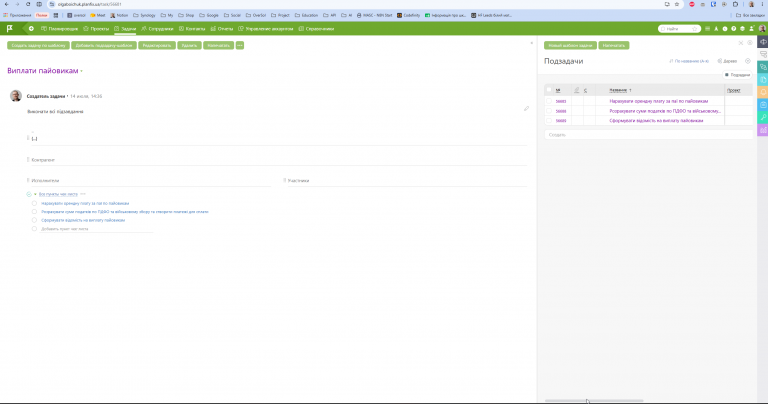This screenshot has height=404, width=768.
Task: Check off Розрахувати суми податків checklist item
Action: [34, 212]
